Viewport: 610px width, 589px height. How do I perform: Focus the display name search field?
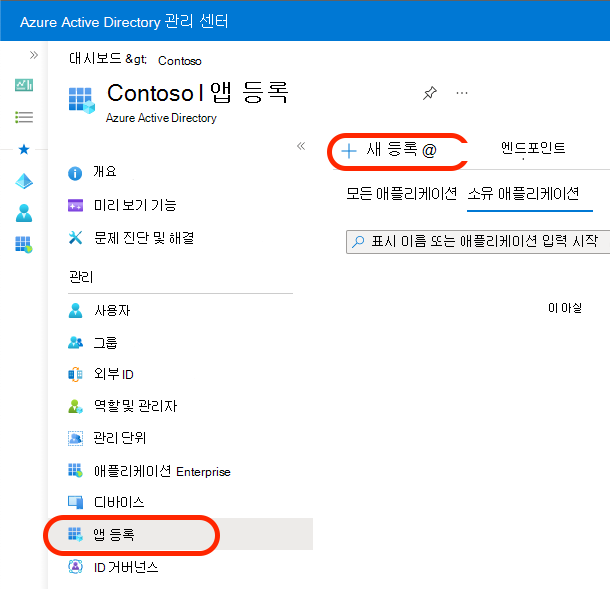coord(478,242)
